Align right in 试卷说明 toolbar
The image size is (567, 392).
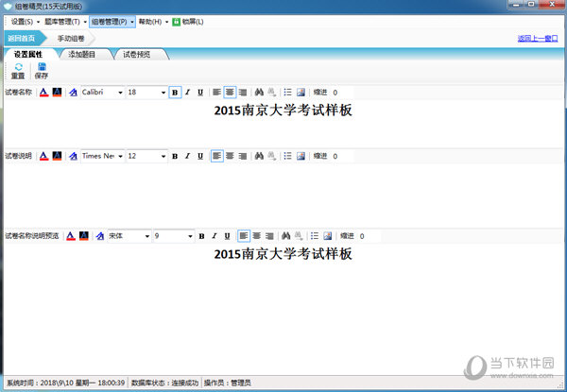pyautogui.click(x=243, y=156)
